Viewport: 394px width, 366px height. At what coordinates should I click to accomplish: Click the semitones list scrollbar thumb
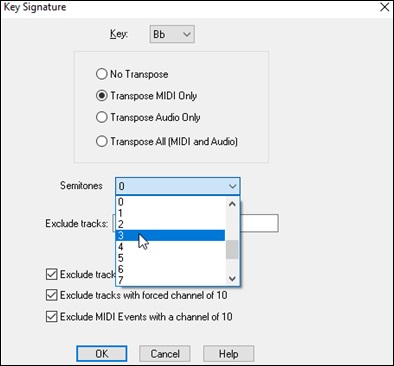click(232, 249)
